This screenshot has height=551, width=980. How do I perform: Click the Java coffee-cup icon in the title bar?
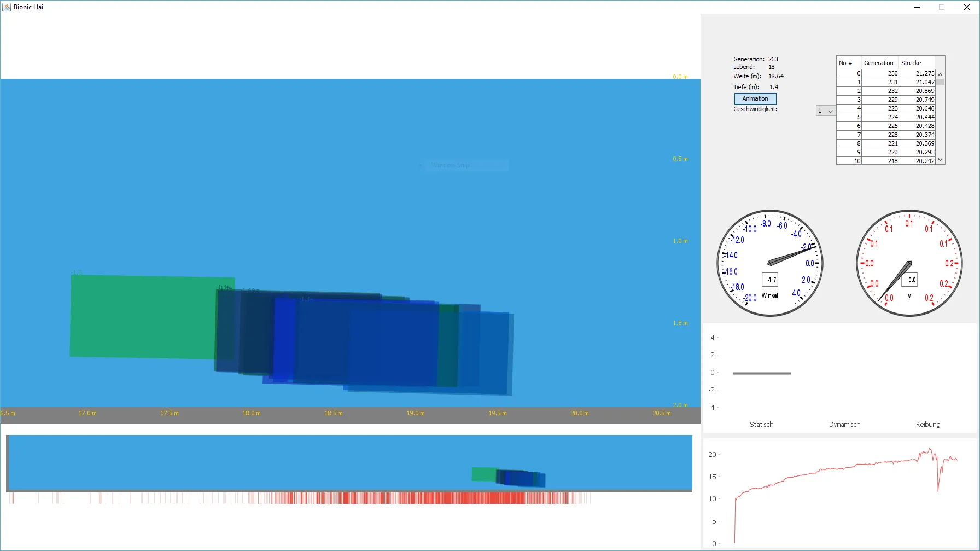coord(7,7)
